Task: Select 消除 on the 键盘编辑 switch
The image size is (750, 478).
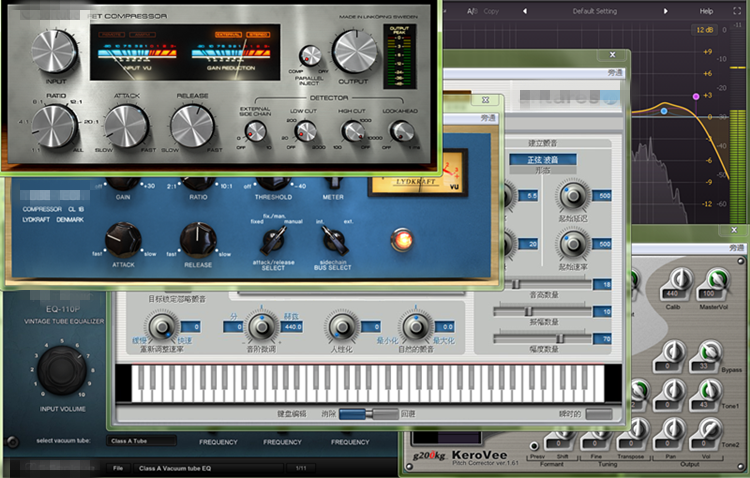Action: pos(353,414)
